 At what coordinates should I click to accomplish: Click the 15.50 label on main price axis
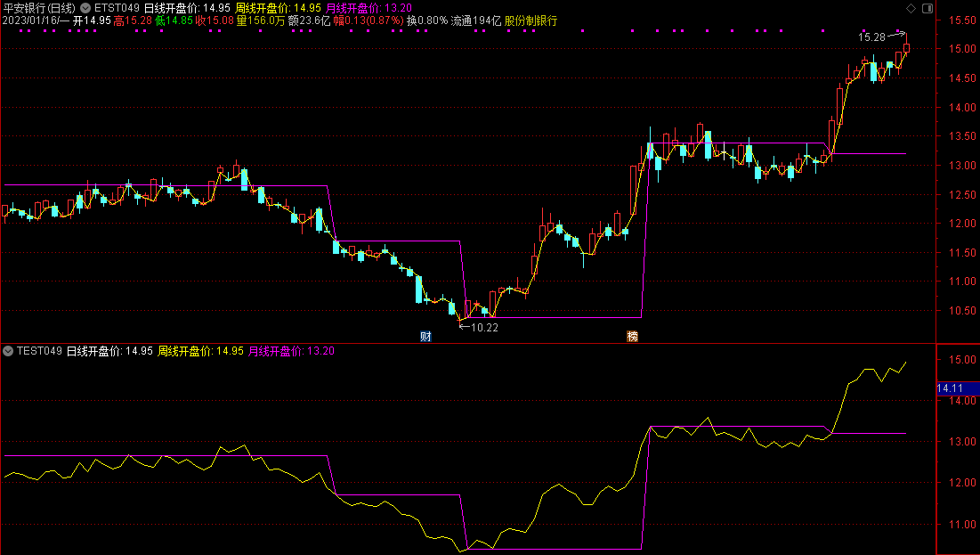[957, 20]
